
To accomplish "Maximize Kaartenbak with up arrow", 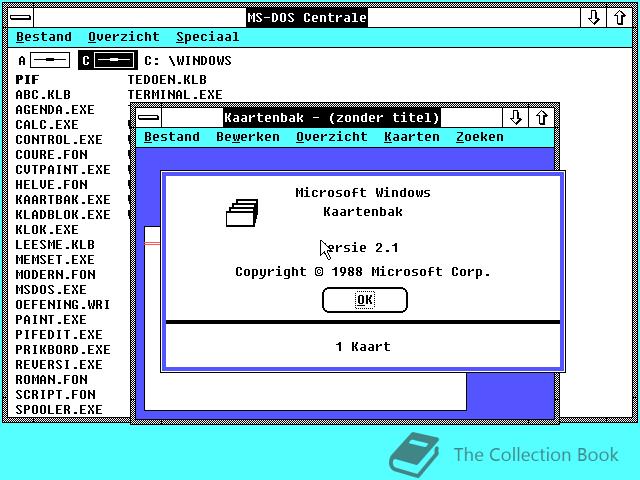I will (x=542, y=118).
